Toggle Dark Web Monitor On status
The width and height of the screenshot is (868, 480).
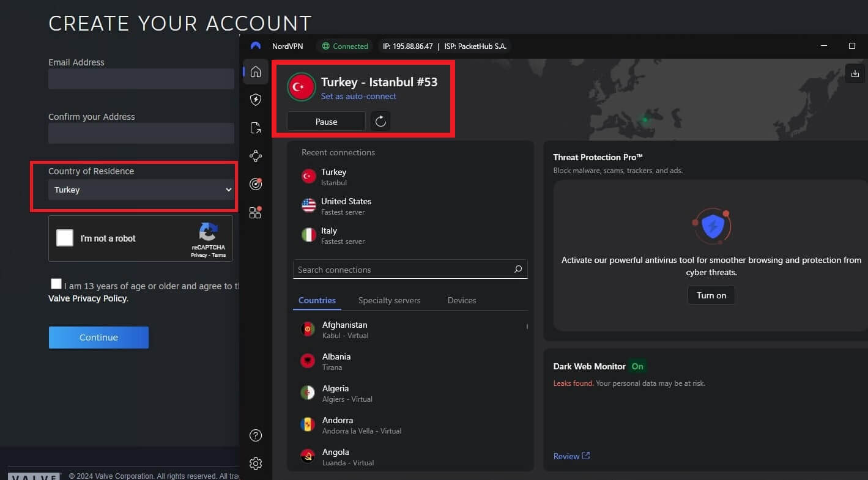click(637, 366)
